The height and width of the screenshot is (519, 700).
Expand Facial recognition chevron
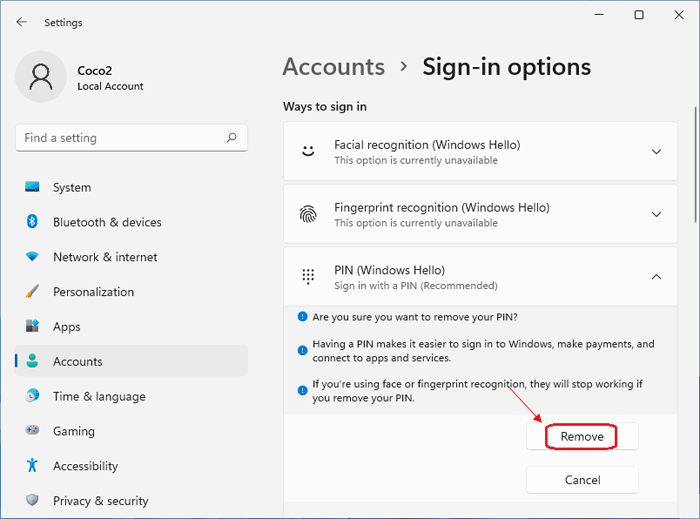[x=656, y=152]
